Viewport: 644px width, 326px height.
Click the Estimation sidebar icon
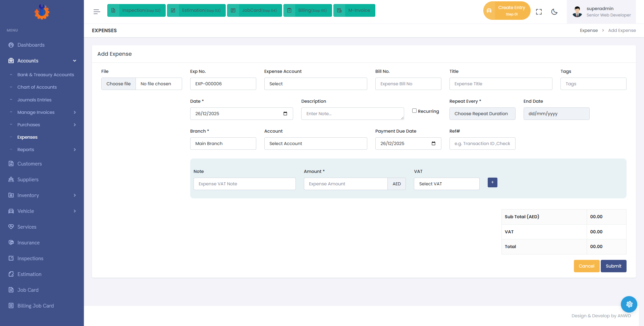pos(11,274)
